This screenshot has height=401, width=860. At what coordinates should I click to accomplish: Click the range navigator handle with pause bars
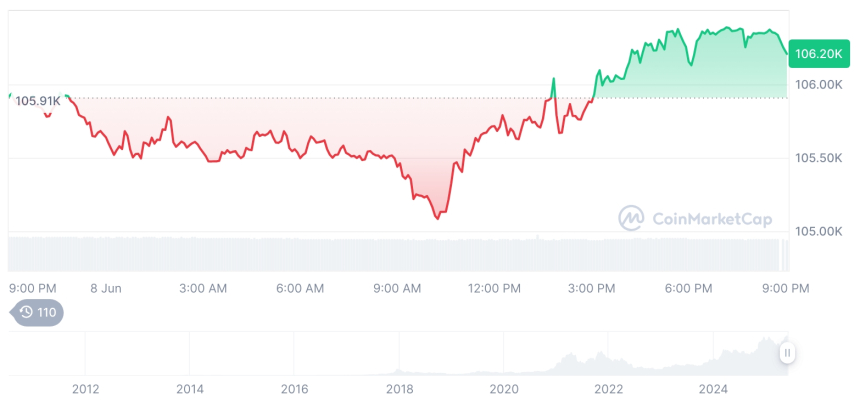point(788,352)
